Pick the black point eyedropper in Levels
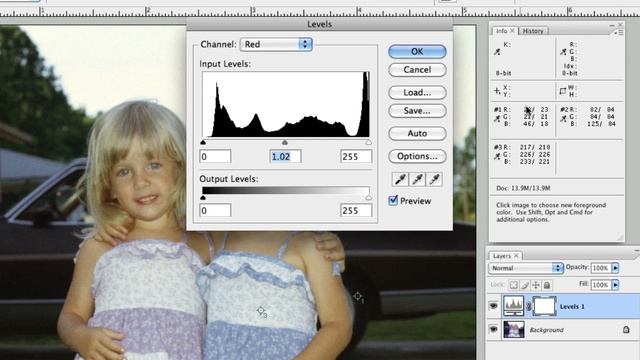 tap(400, 179)
